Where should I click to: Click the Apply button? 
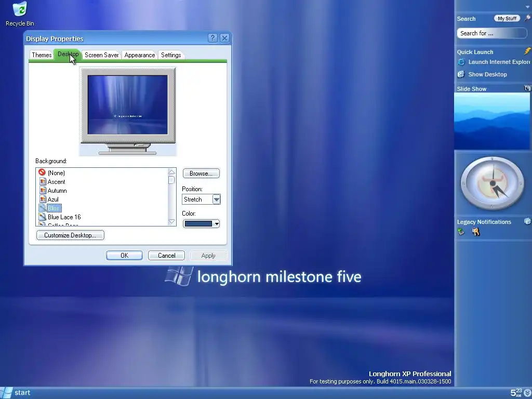coord(208,256)
